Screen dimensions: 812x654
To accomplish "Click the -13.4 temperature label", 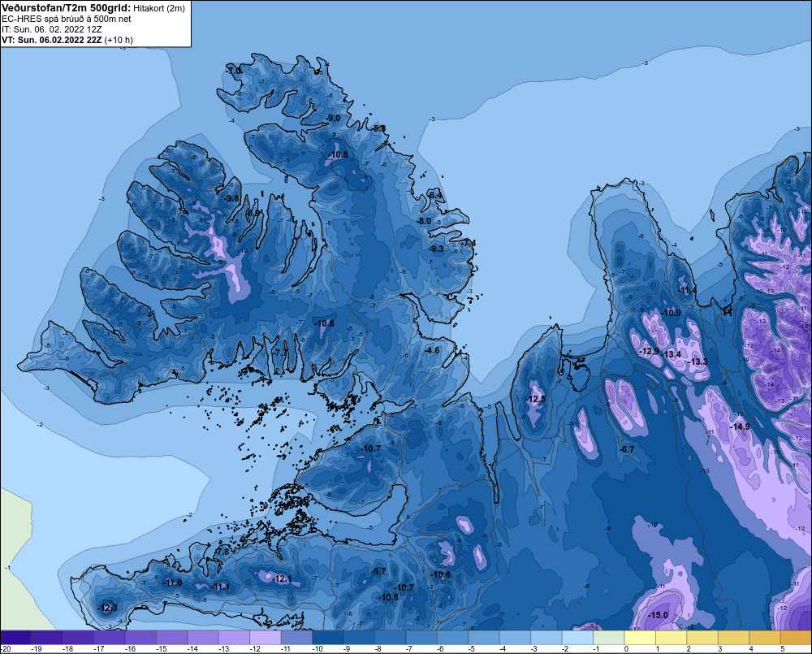I will [x=672, y=354].
